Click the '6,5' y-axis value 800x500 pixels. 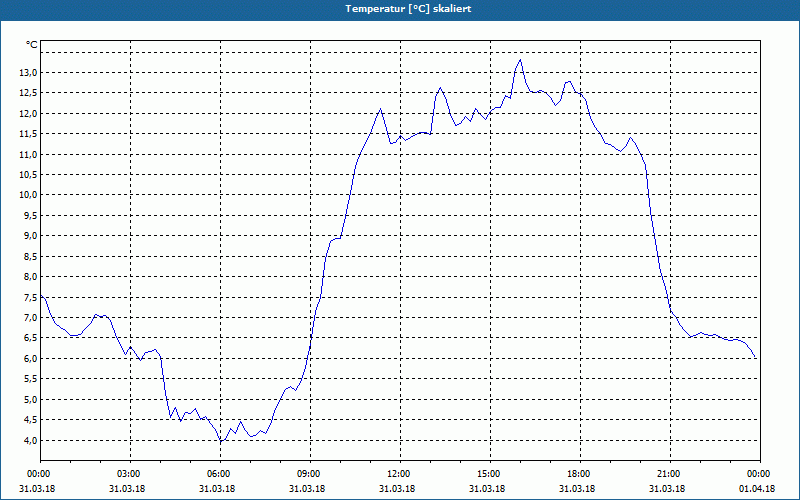tap(30, 338)
